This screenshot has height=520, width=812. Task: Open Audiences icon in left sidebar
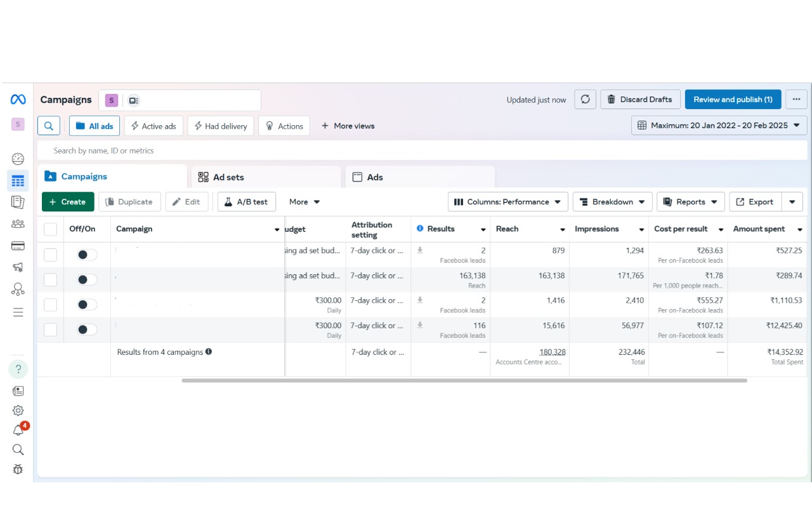coord(18,223)
